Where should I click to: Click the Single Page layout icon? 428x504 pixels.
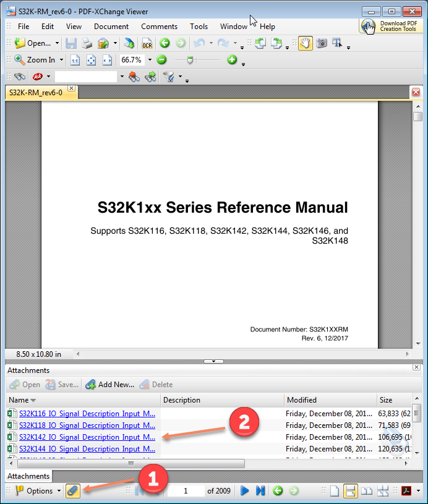[x=335, y=491]
